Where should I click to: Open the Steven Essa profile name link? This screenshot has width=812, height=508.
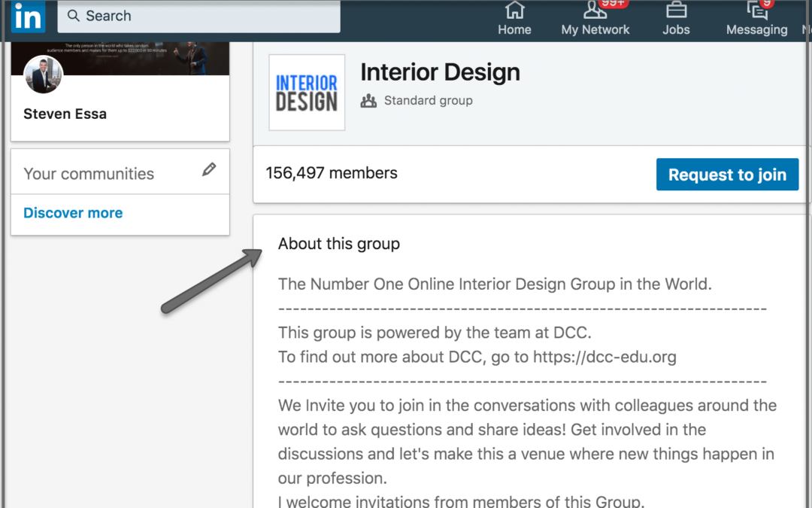[x=65, y=114]
